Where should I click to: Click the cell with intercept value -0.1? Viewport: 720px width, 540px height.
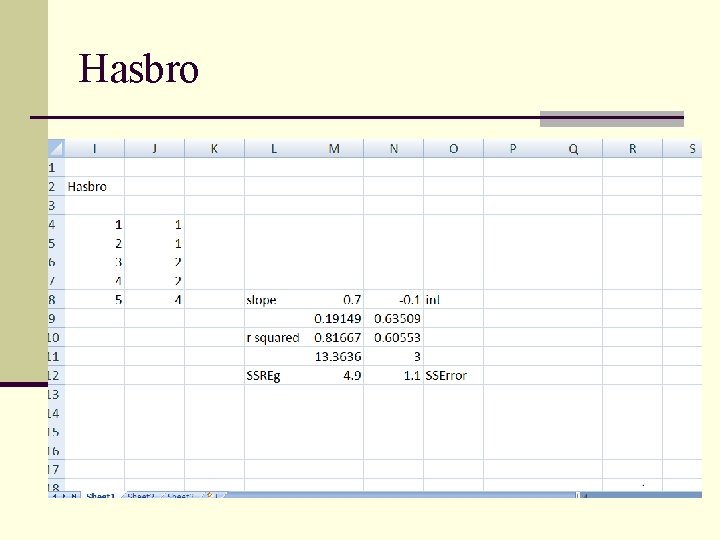click(x=394, y=299)
